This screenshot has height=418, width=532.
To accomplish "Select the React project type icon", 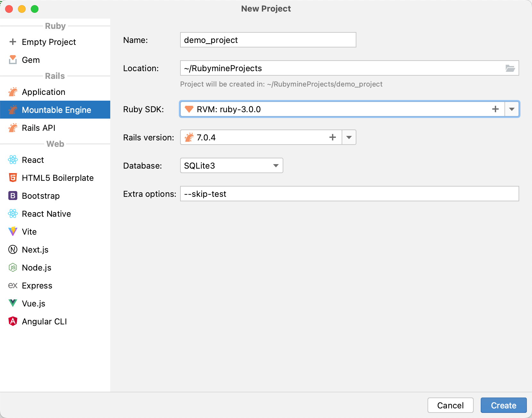I will point(12,160).
